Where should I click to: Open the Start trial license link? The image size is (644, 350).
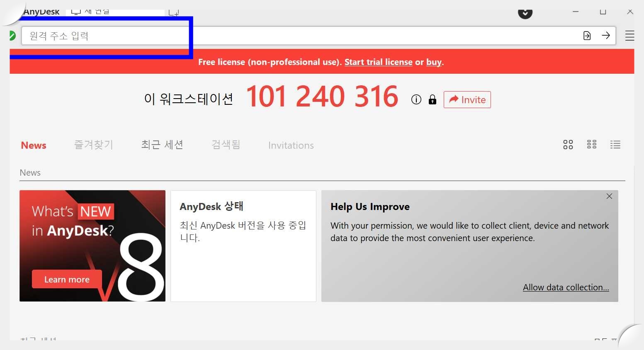tap(378, 62)
